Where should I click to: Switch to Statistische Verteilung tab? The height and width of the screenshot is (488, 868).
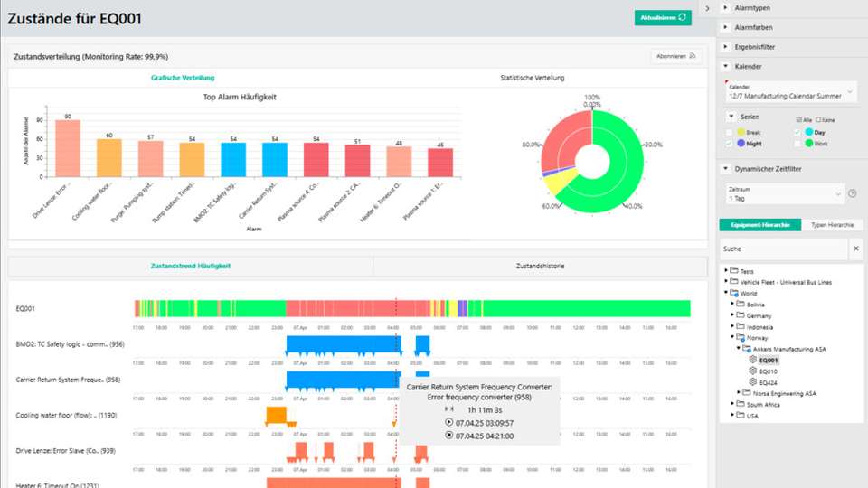click(532, 78)
